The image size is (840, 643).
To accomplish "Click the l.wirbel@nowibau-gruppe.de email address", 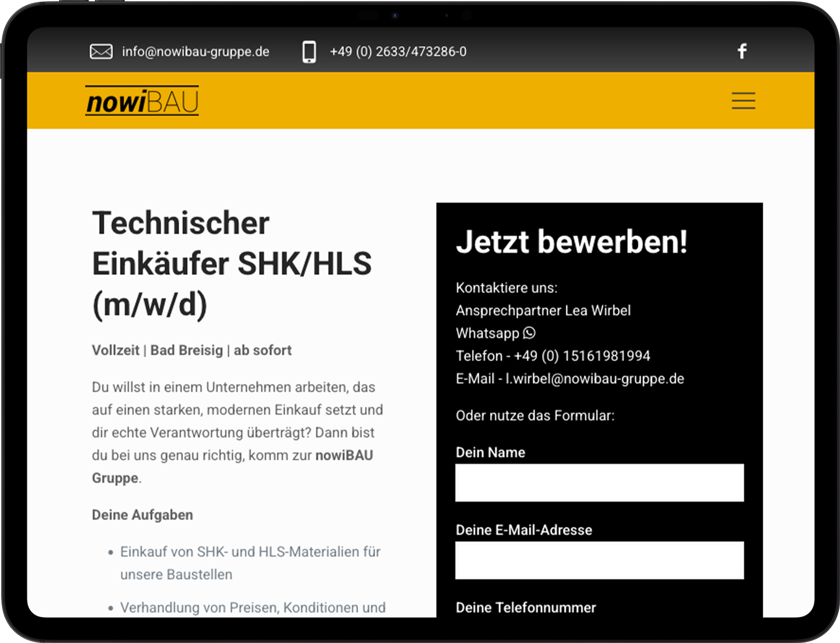I will (x=595, y=379).
